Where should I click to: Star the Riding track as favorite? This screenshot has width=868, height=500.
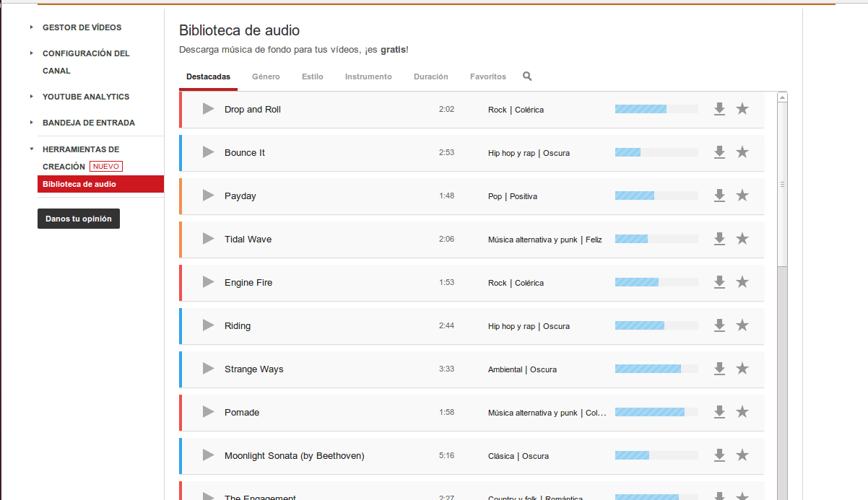[742, 325]
